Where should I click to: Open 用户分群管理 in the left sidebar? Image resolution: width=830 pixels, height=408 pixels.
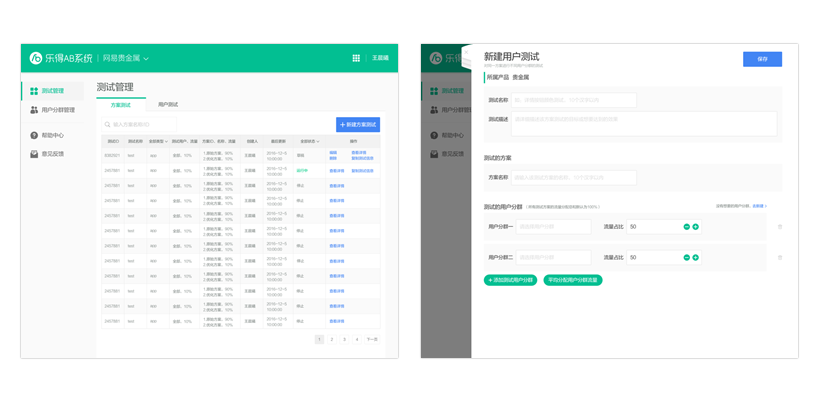[x=57, y=110]
